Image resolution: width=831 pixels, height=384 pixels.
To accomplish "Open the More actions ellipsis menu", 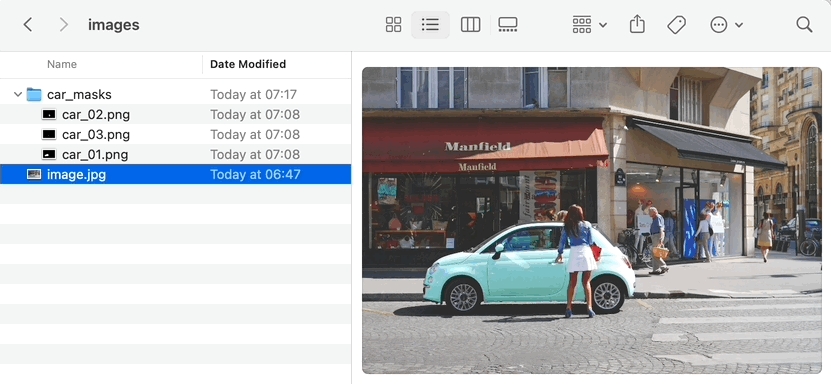I will 726,24.
